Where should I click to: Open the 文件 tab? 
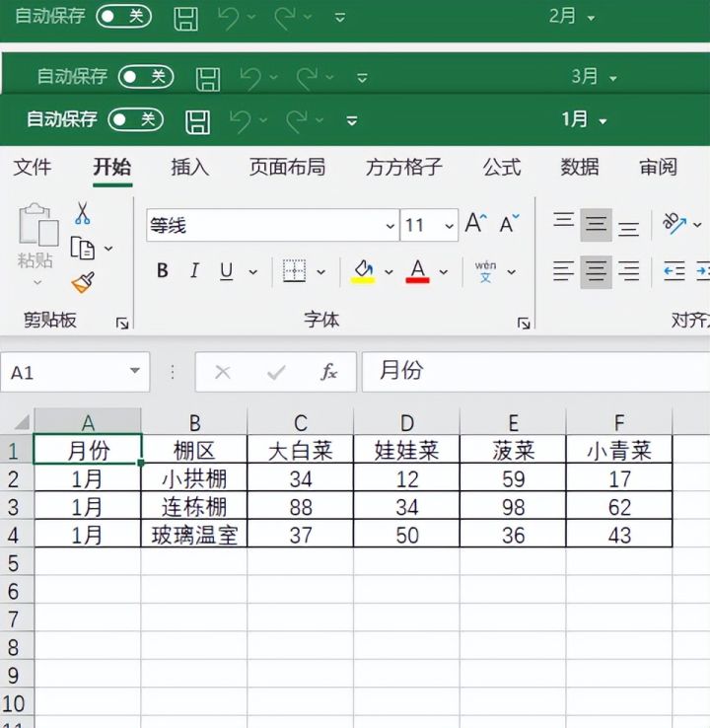32,168
